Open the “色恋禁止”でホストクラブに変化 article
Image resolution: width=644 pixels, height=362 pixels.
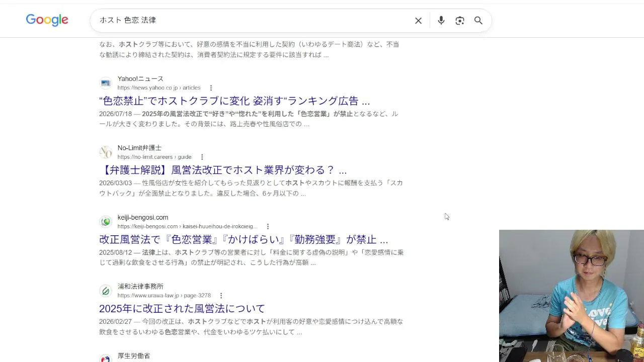coord(234,101)
